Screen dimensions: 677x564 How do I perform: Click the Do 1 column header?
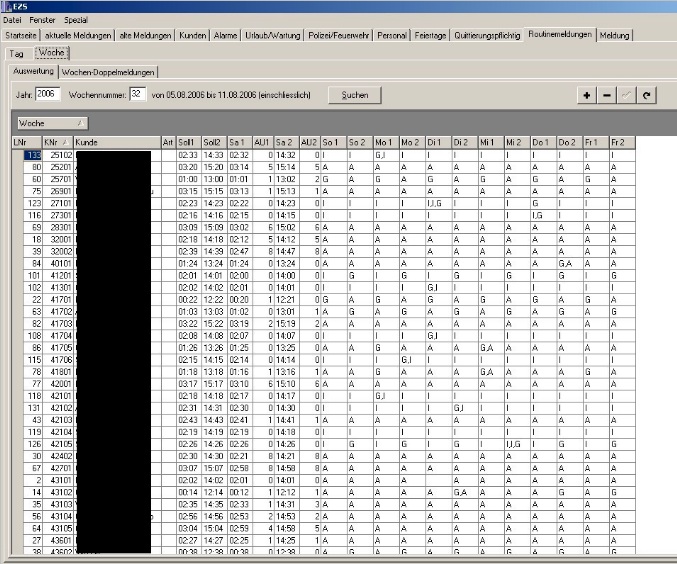point(544,143)
